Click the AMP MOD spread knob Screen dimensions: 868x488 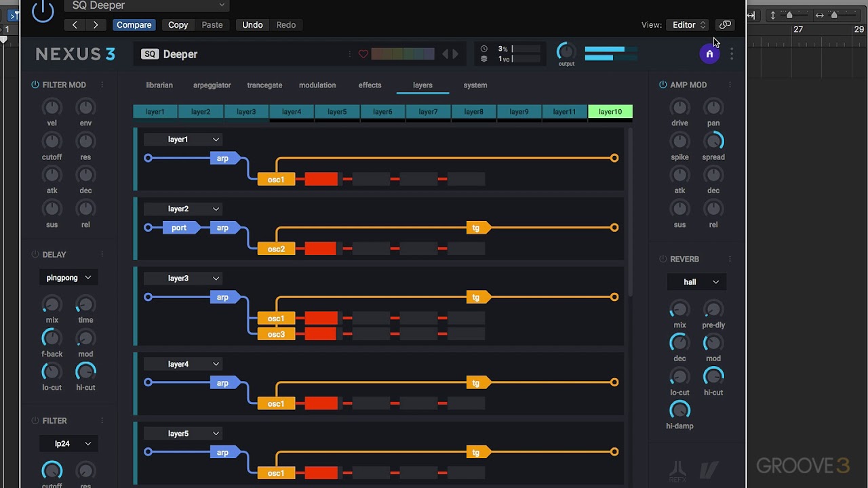tap(713, 141)
